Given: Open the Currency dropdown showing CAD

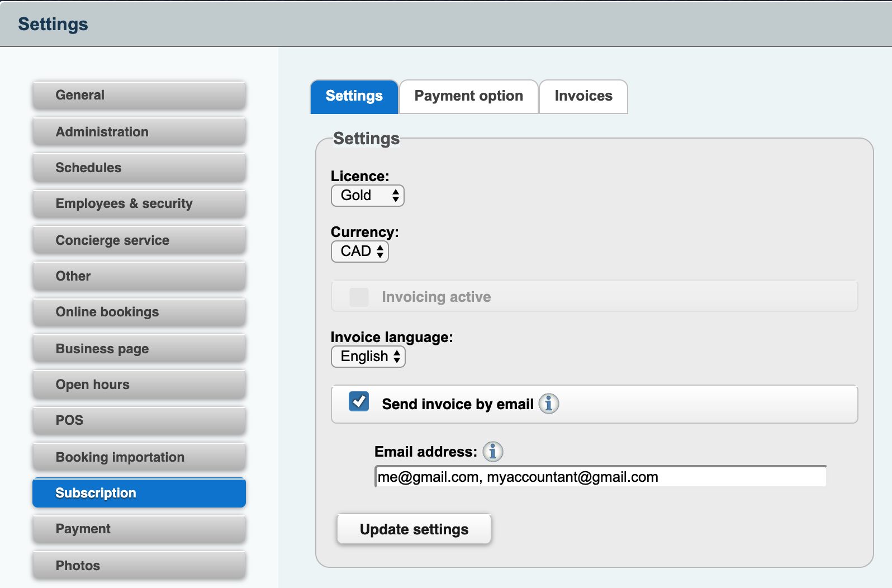Looking at the screenshot, I should [x=359, y=252].
